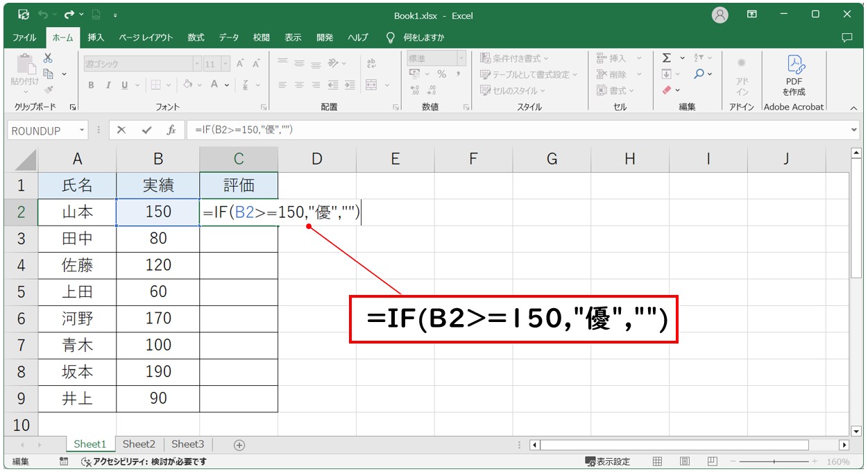Viewport: 868px width, 474px height.
Task: Click the AutoSum sigma icon
Action: point(667,58)
